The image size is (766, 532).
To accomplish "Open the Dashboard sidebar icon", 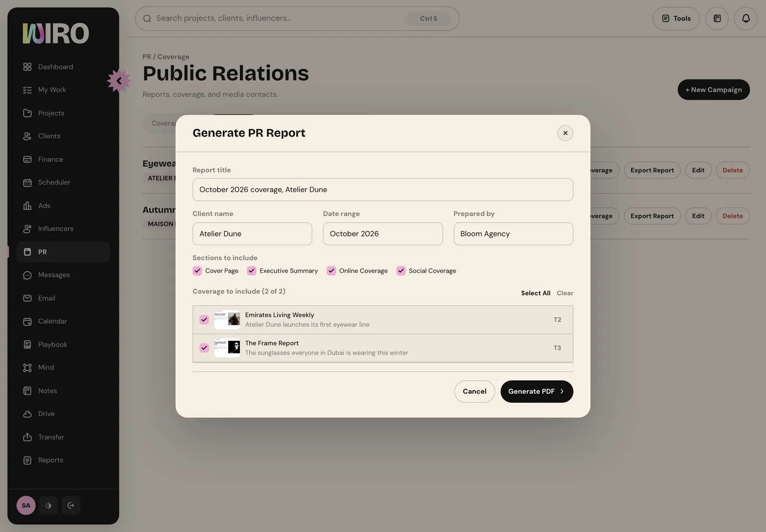I will [27, 67].
